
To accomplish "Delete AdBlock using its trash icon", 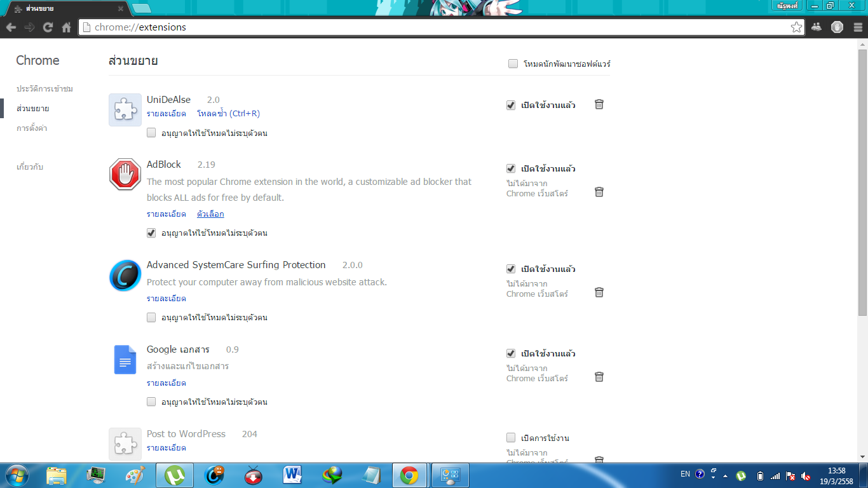I will (599, 192).
